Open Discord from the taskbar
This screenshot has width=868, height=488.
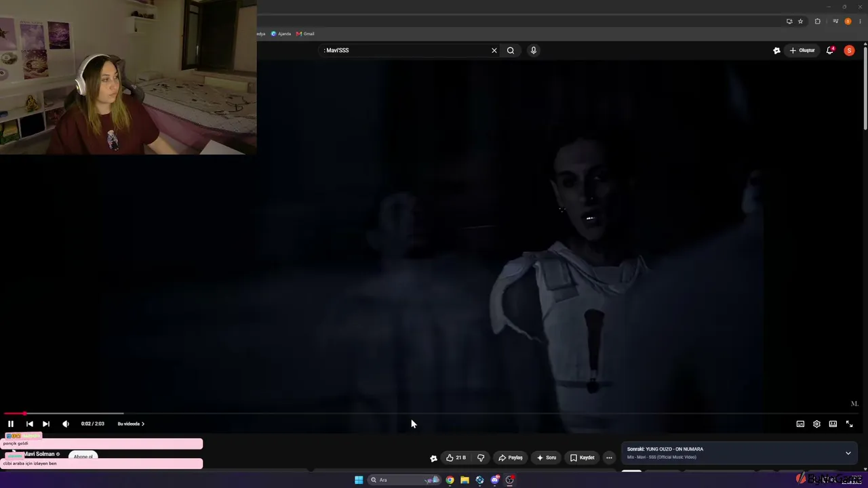click(x=495, y=480)
